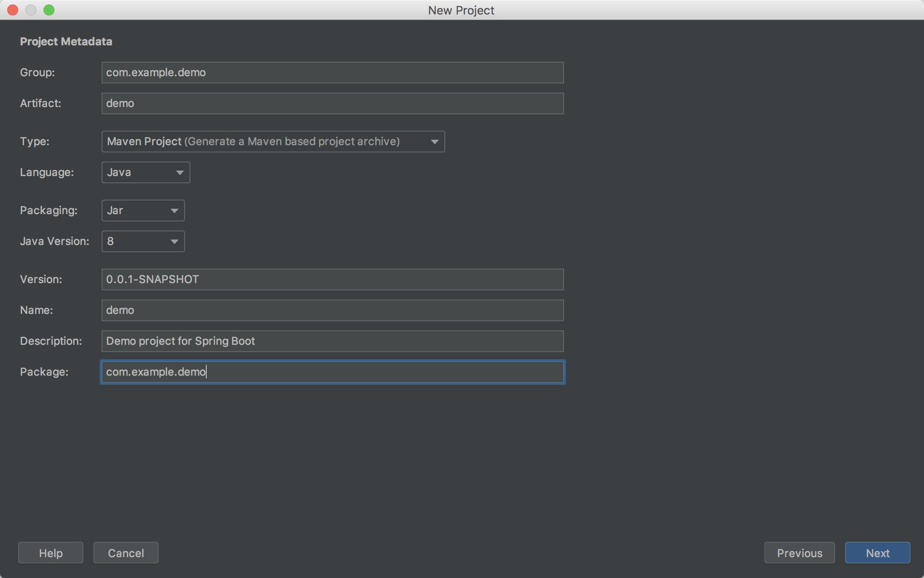Click the Next button
The image size is (924, 578).
[877, 553]
